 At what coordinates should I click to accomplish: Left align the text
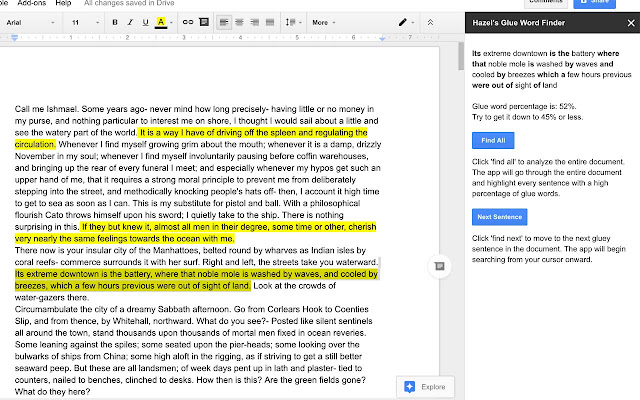tap(225, 21)
